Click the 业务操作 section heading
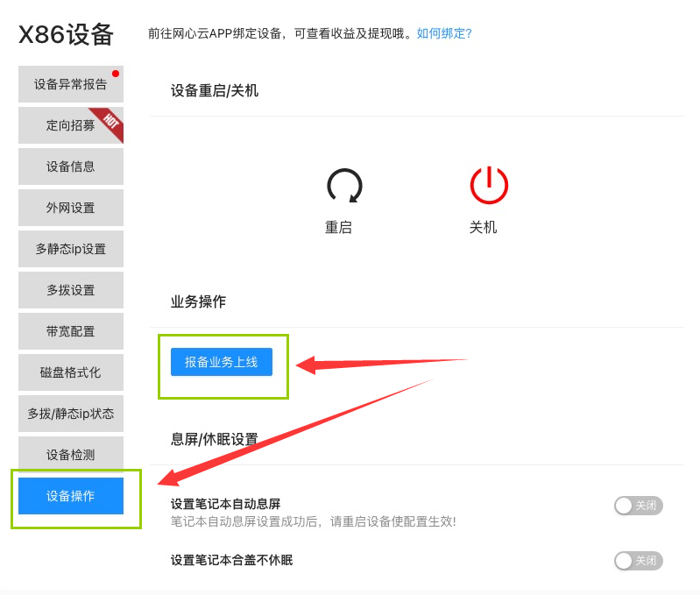 (198, 301)
